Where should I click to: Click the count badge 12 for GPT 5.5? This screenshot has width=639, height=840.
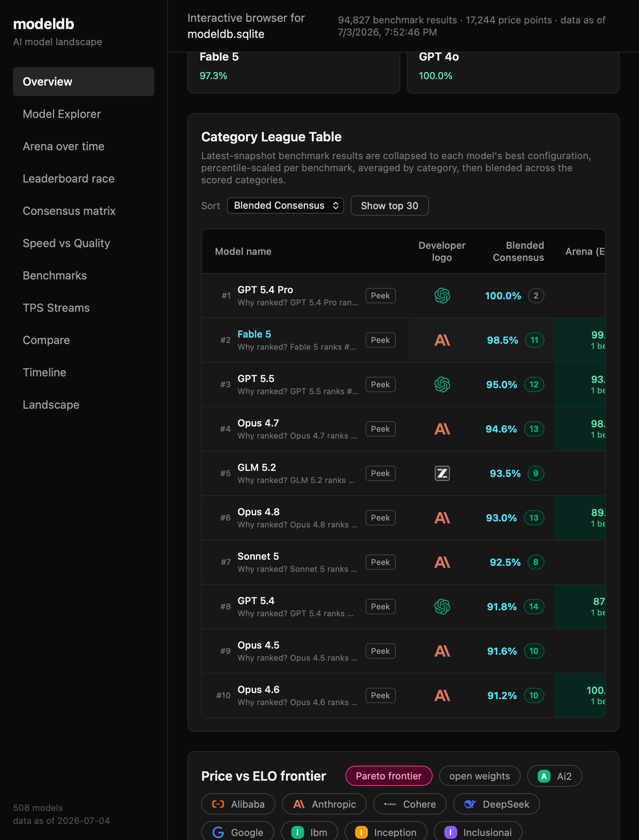pos(534,384)
